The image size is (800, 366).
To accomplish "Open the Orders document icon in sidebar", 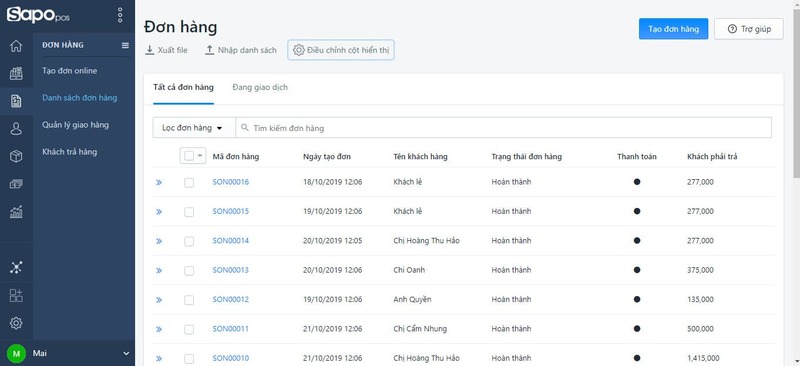I will click(x=16, y=101).
